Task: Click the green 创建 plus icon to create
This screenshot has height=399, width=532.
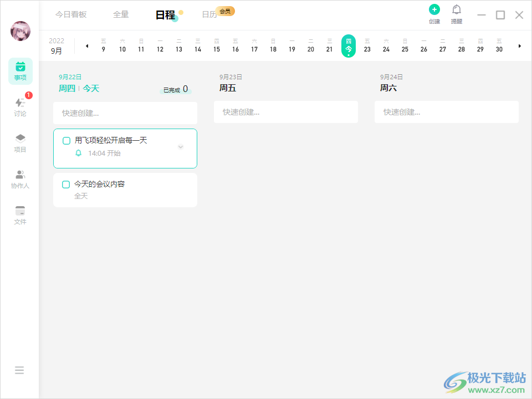Action: coord(434,9)
